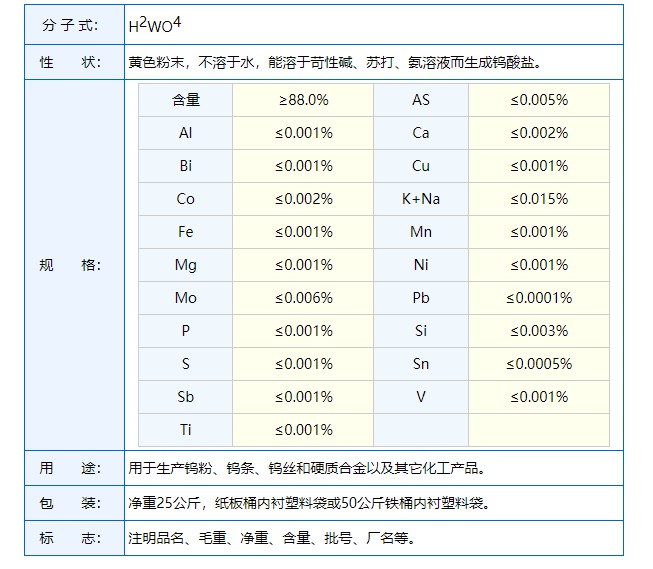Select the ≥88.0% content value
The width and height of the screenshot is (653, 569).
303,100
